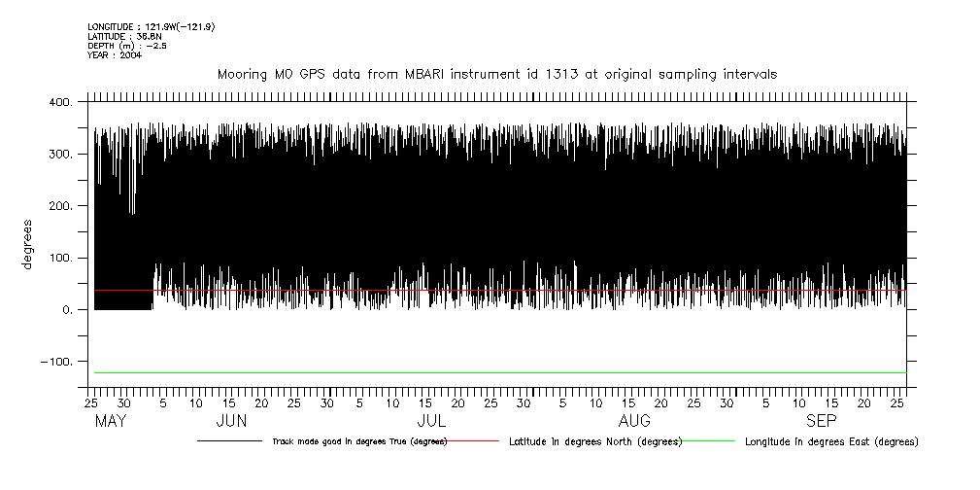Click the LATITUDE 36.8N header line

120,37
